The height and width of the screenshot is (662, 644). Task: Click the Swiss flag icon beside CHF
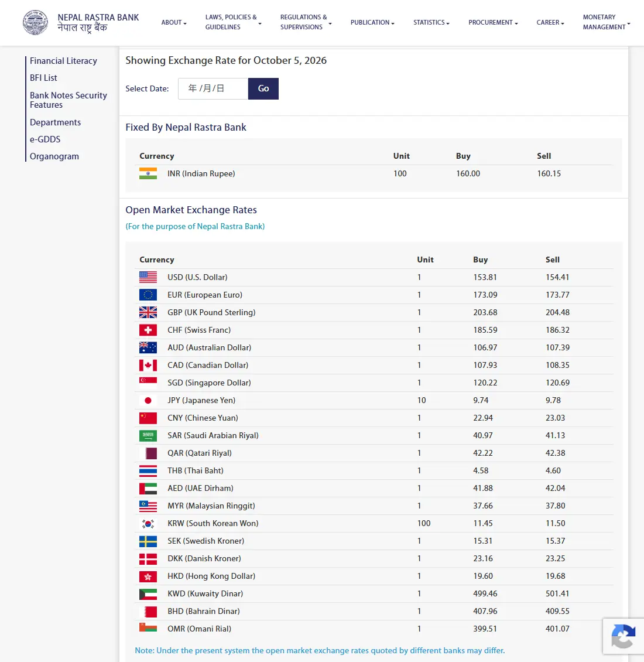click(148, 330)
